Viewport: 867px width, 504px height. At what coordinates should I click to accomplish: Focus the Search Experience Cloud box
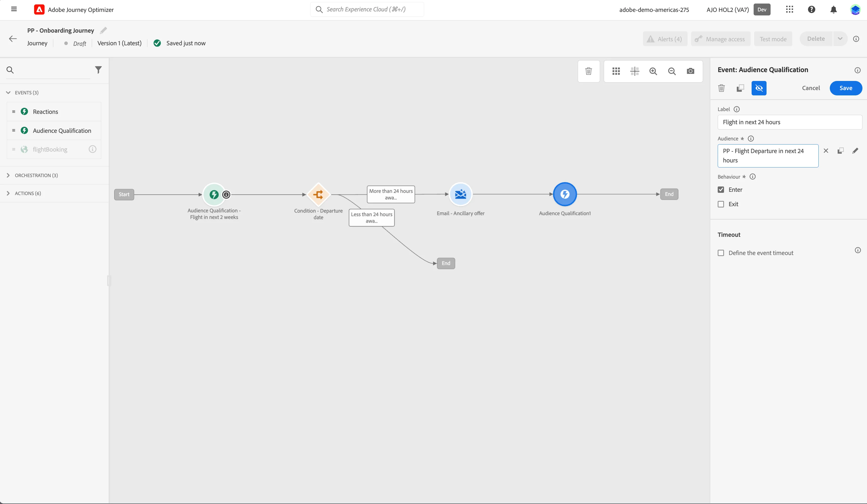pyautogui.click(x=367, y=9)
